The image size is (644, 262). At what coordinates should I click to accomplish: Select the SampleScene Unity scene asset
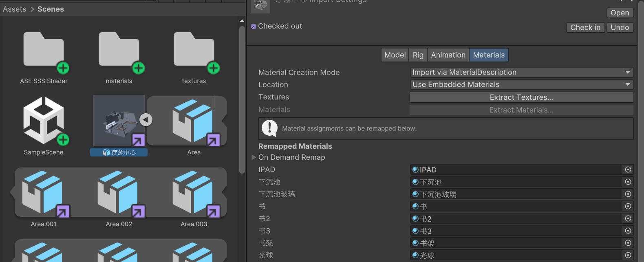pos(44,121)
